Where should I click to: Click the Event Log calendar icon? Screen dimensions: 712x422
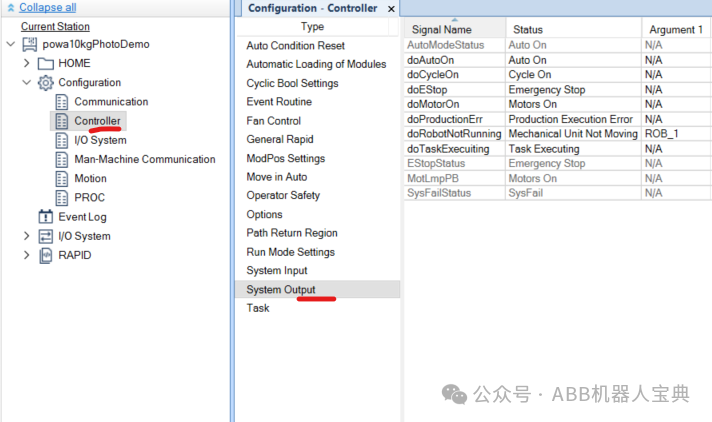[45, 217]
